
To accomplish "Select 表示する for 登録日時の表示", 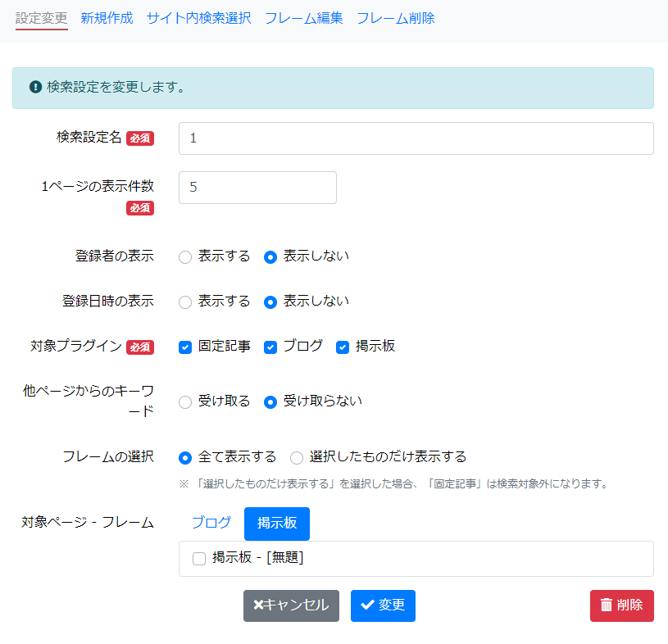I will [x=184, y=302].
